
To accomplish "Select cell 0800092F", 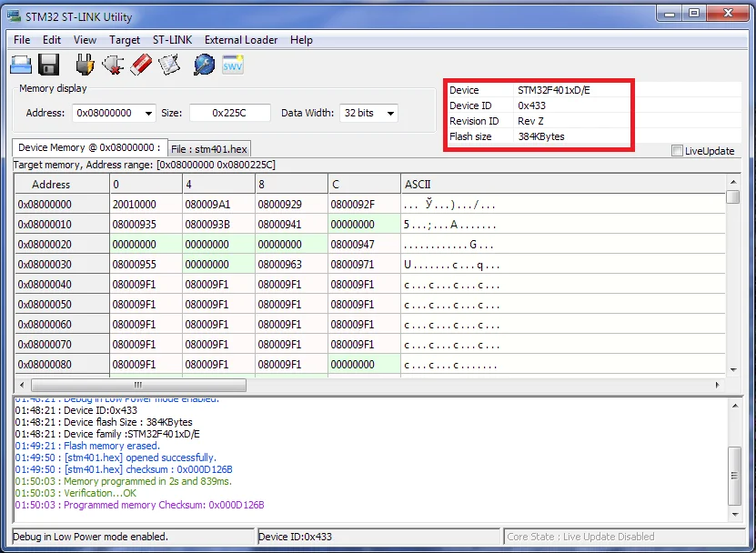I will (364, 205).
